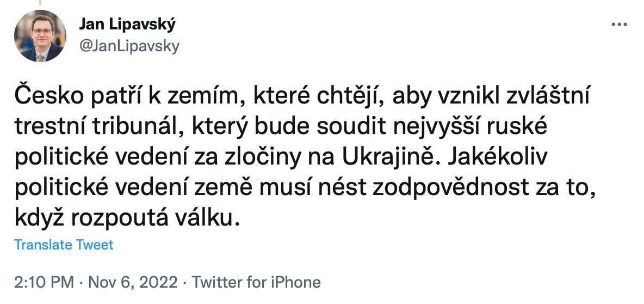
Task: Click the Nov 6, 2022 date
Action: pos(133,282)
